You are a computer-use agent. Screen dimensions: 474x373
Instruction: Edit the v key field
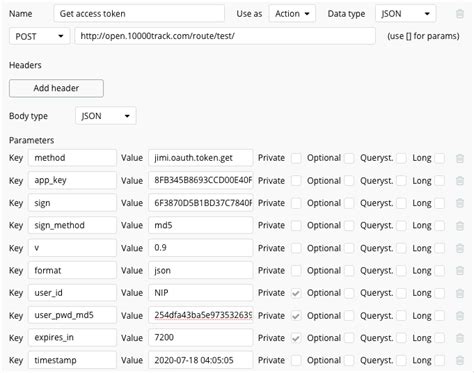[72, 248]
